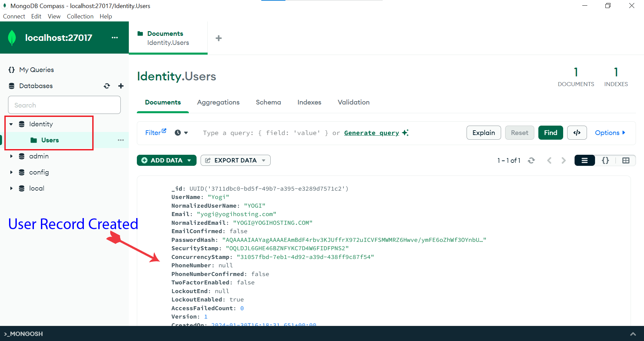Image resolution: width=644 pixels, height=341 pixels.
Task: Click the UserName value "Yogi"
Action: [x=218, y=197]
